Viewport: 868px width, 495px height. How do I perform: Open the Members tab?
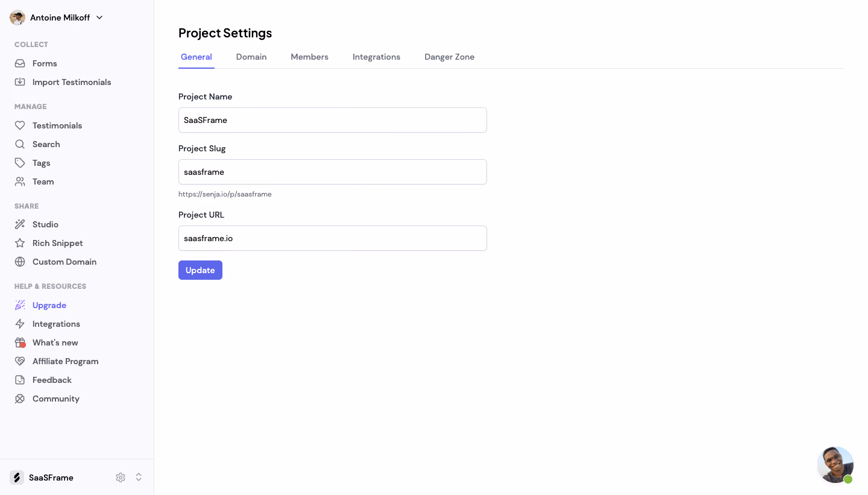(x=309, y=57)
